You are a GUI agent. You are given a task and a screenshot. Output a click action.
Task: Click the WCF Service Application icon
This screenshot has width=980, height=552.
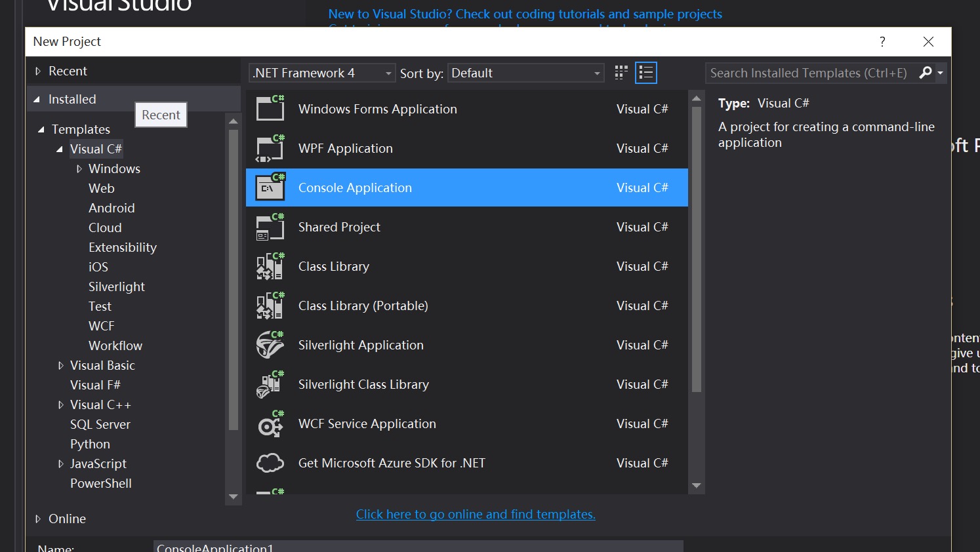coord(270,424)
